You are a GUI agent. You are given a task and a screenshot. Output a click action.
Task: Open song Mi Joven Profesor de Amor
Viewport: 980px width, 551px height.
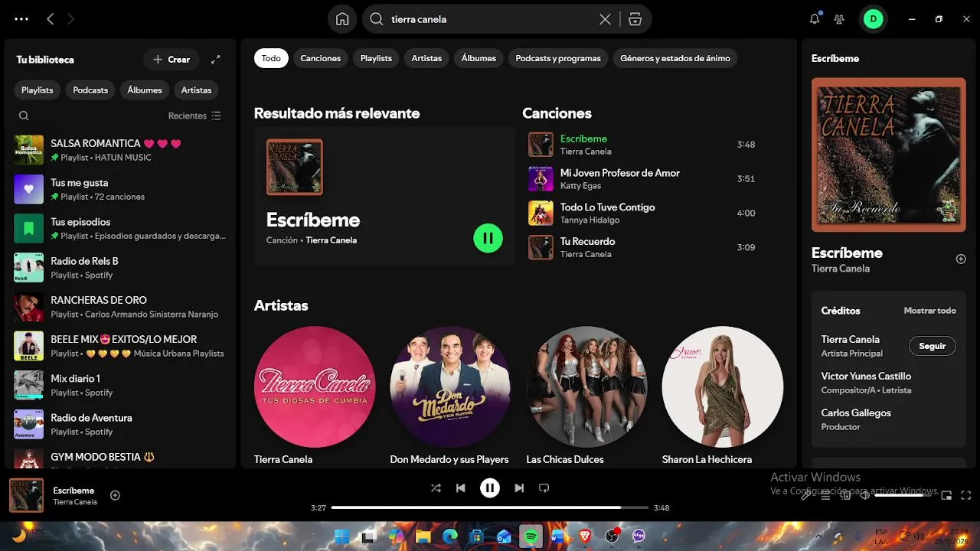pyautogui.click(x=619, y=173)
